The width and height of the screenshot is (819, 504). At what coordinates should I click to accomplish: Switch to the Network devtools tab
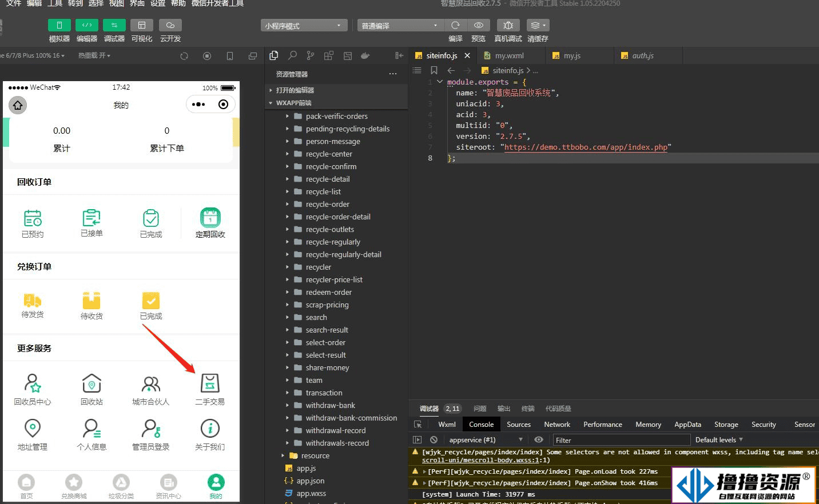click(x=557, y=424)
